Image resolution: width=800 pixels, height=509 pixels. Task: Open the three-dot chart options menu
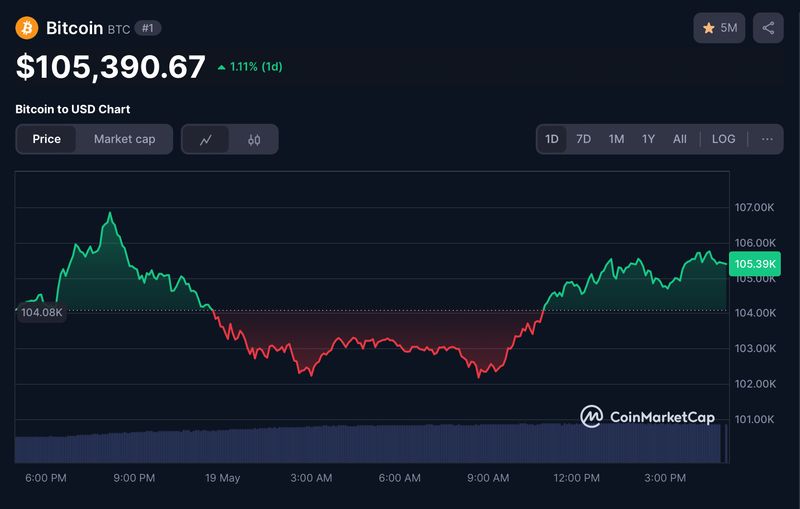point(767,139)
